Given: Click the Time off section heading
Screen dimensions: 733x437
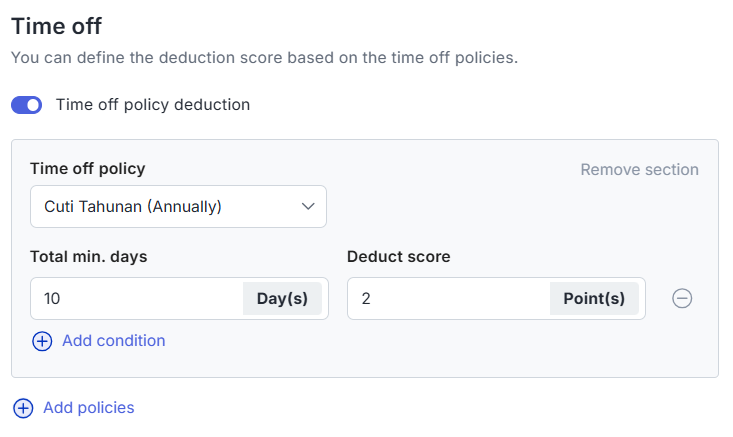Looking at the screenshot, I should point(57,26).
